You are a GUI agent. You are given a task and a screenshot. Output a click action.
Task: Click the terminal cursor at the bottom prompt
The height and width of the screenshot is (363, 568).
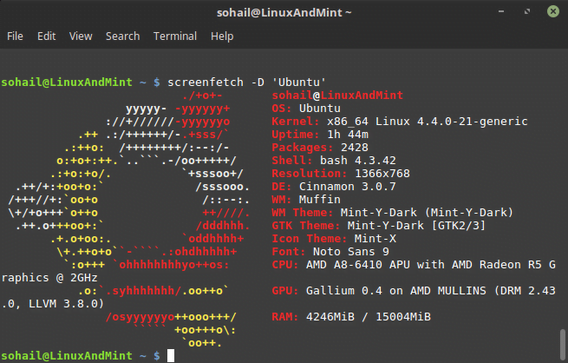click(171, 356)
